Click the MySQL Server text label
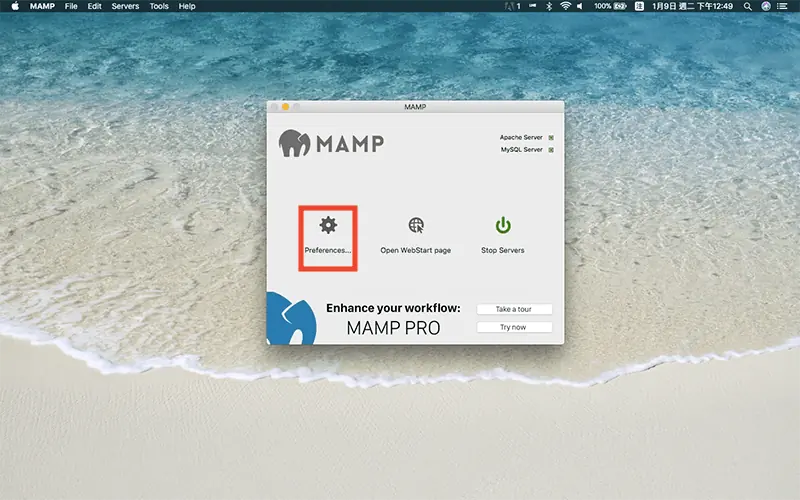The height and width of the screenshot is (500, 800). 521,150
